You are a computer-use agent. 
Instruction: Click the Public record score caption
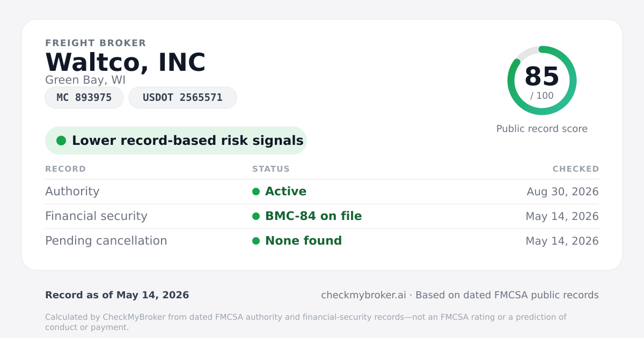click(x=542, y=129)
